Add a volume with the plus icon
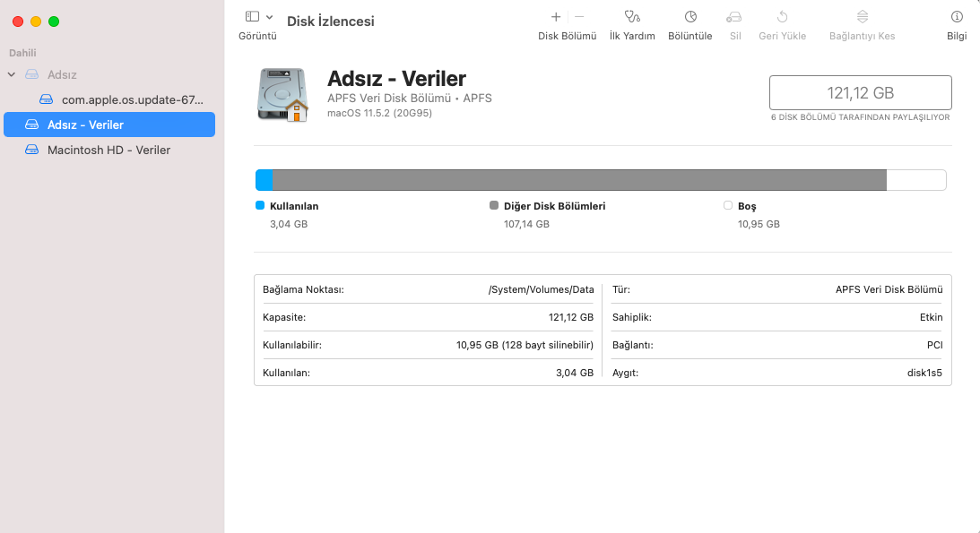Screen dimensions: 980x533 coord(556,17)
